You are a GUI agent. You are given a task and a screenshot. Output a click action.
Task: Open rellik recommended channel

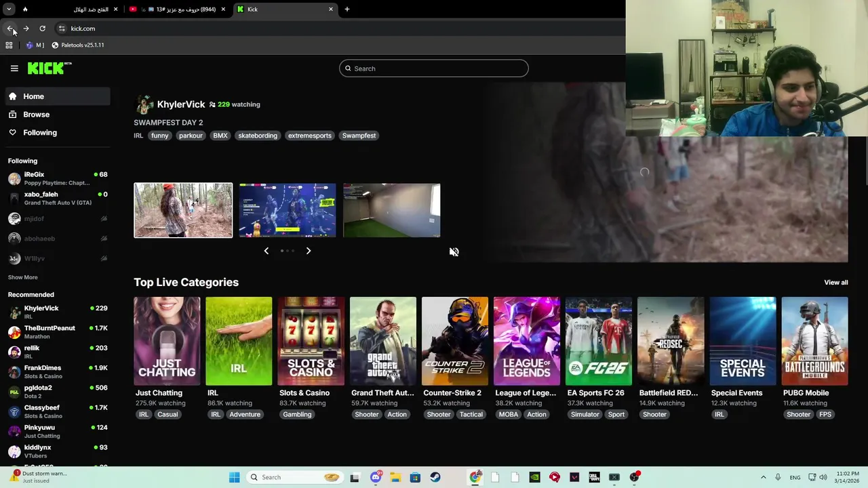[58, 352]
